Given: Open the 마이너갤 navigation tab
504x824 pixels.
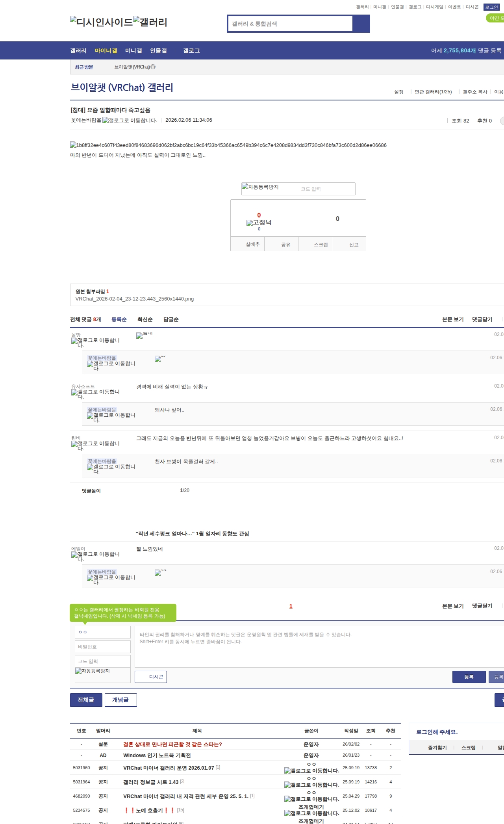Looking at the screenshot, I should coord(106,51).
